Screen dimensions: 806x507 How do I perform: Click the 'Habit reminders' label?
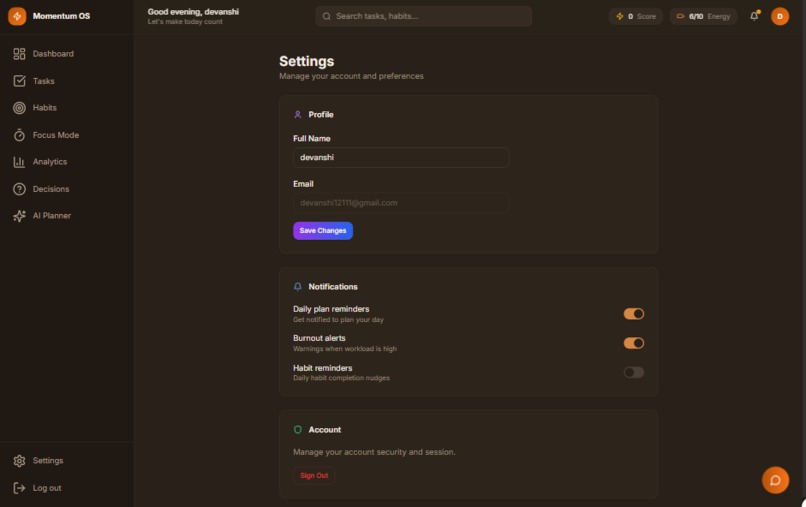coord(323,368)
